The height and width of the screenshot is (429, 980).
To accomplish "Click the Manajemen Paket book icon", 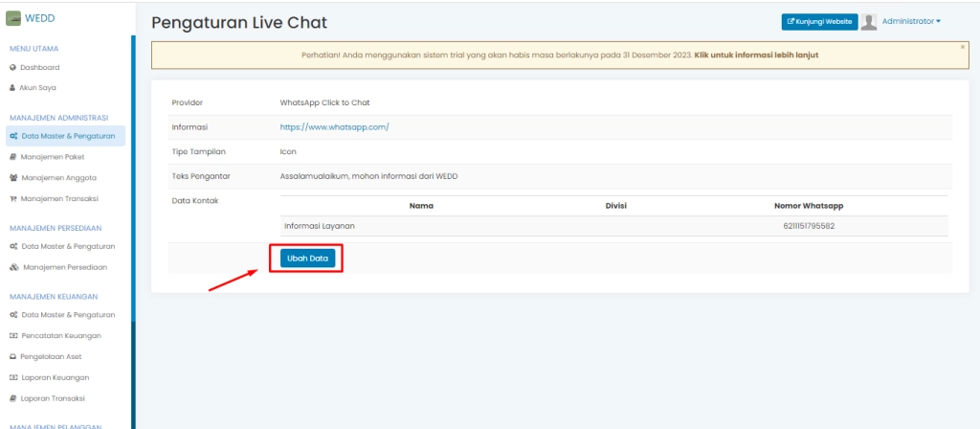I will pyautogui.click(x=13, y=156).
